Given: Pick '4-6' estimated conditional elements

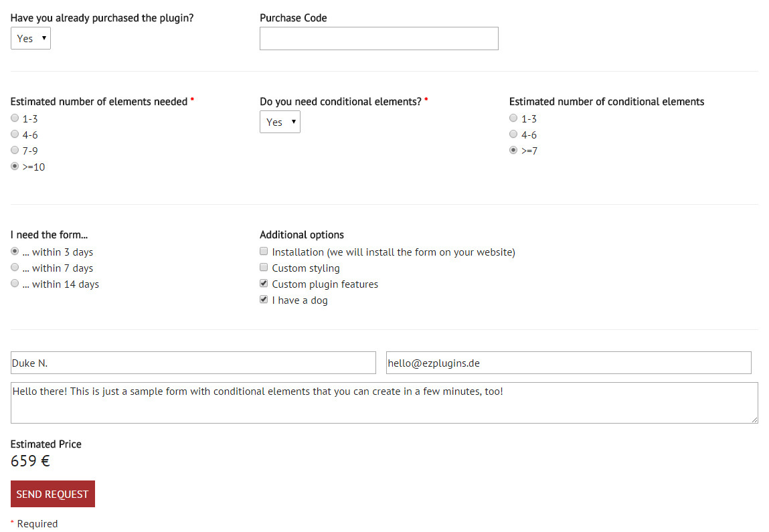Looking at the screenshot, I should click(513, 135).
